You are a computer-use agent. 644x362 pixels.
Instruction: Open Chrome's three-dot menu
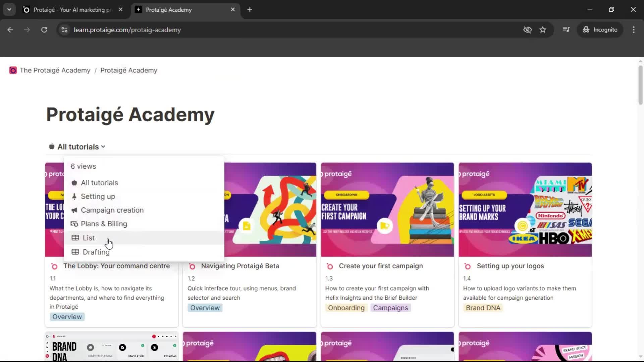pos(634,29)
